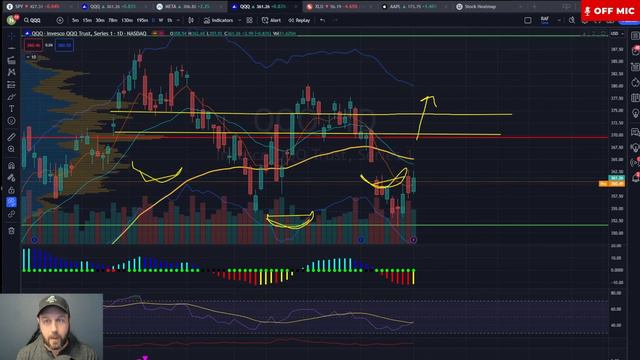Open the ideas lightbulb icon in right sidebar
The width and height of the screenshot is (640, 360).
(x=635, y=113)
